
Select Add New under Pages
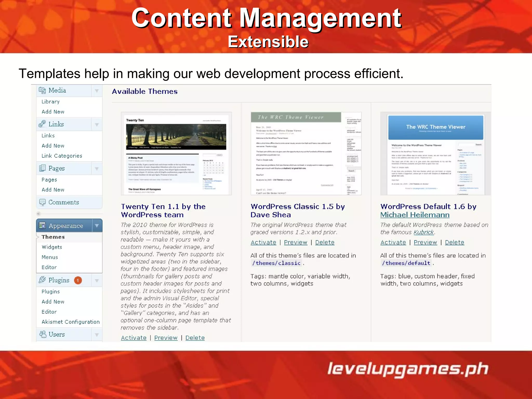pos(53,190)
